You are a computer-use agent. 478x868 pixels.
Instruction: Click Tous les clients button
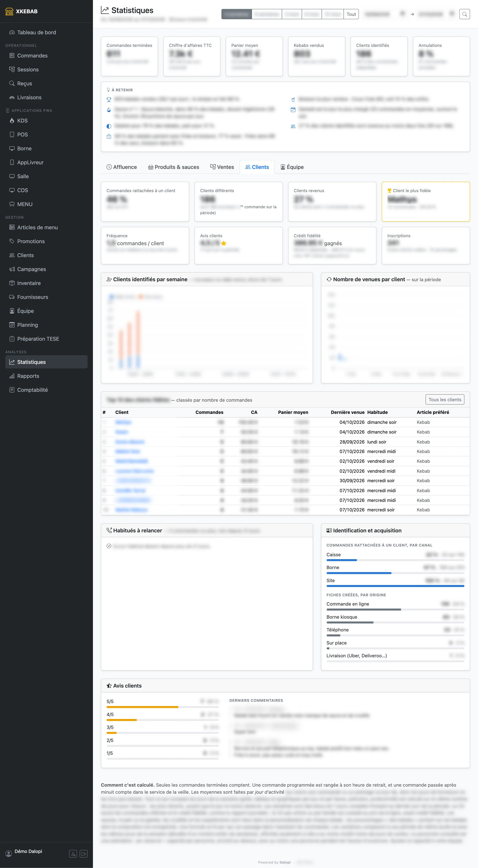coord(445,400)
